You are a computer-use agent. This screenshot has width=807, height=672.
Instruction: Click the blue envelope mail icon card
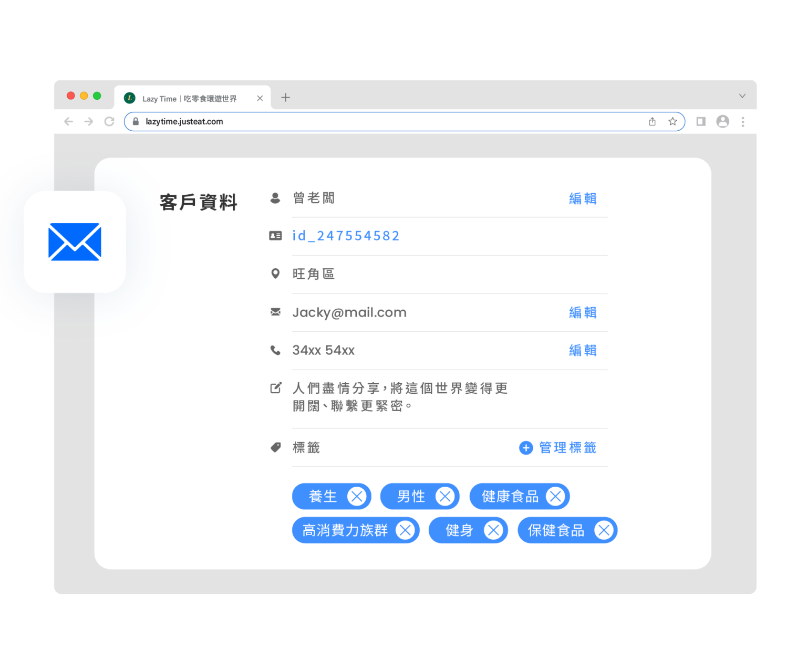75,242
